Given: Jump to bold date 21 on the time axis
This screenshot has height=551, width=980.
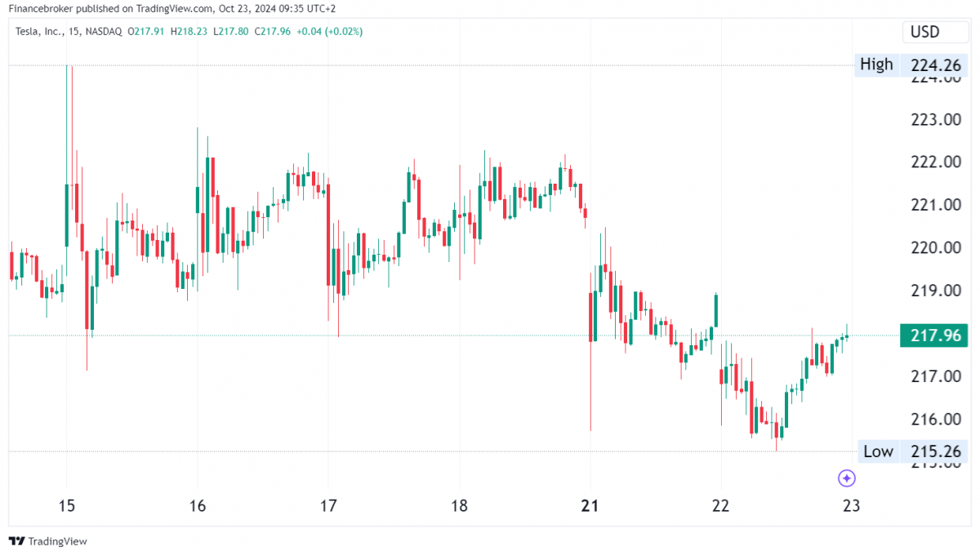Looking at the screenshot, I should coord(590,505).
